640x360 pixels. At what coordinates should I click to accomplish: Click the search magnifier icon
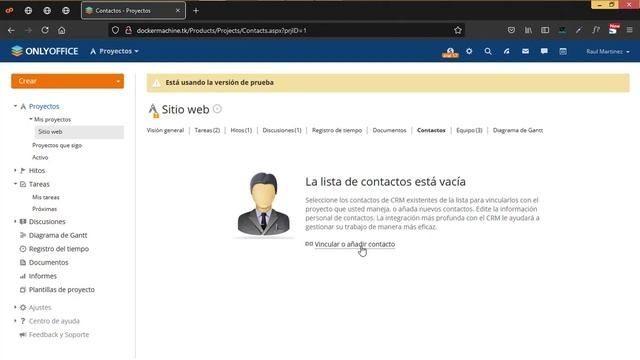point(488,51)
